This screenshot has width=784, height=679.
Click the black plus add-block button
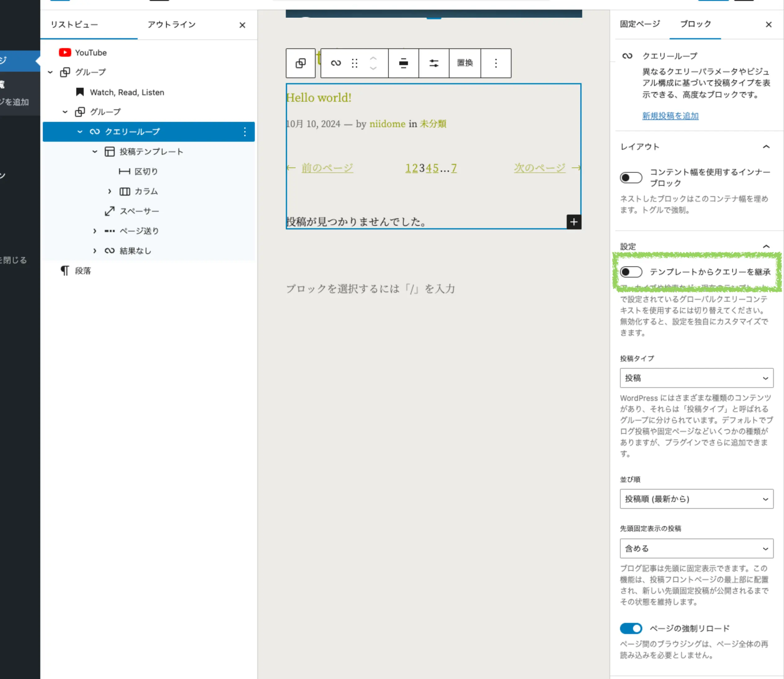(x=574, y=222)
